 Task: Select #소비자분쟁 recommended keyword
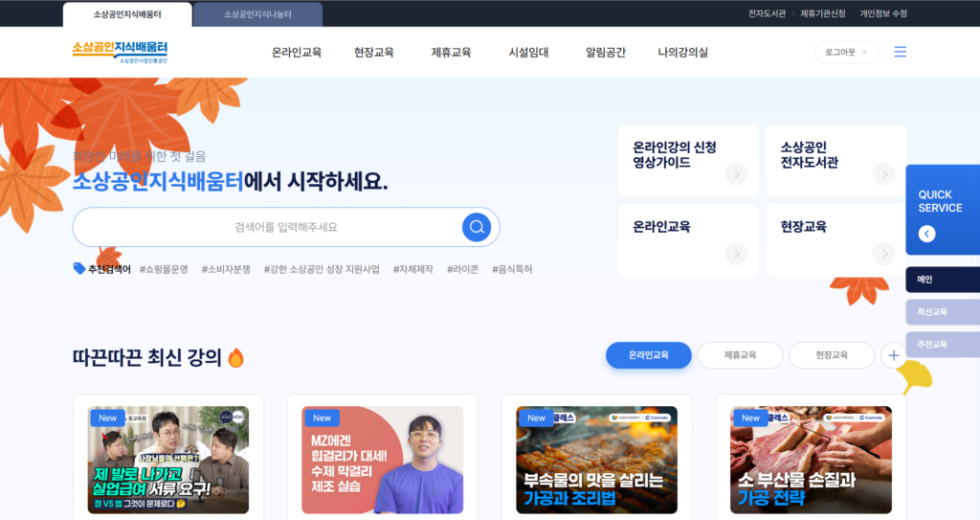[x=226, y=269]
